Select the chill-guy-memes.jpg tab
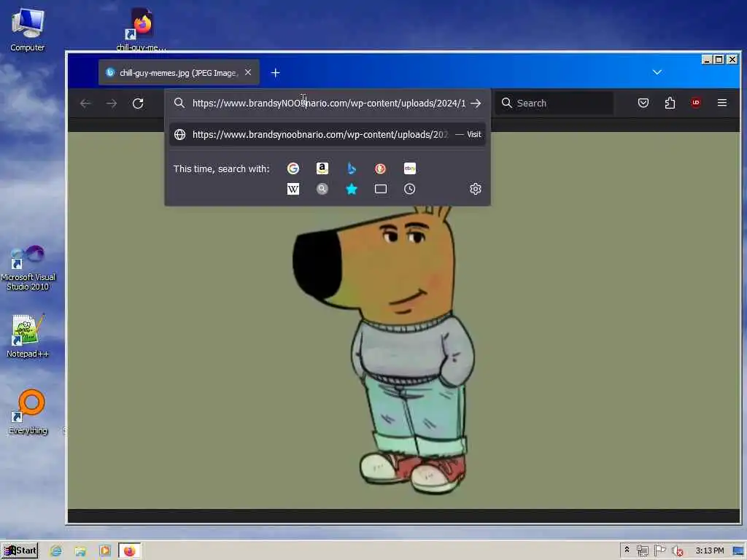Screen dimensions: 747x560 pyautogui.click(x=179, y=72)
